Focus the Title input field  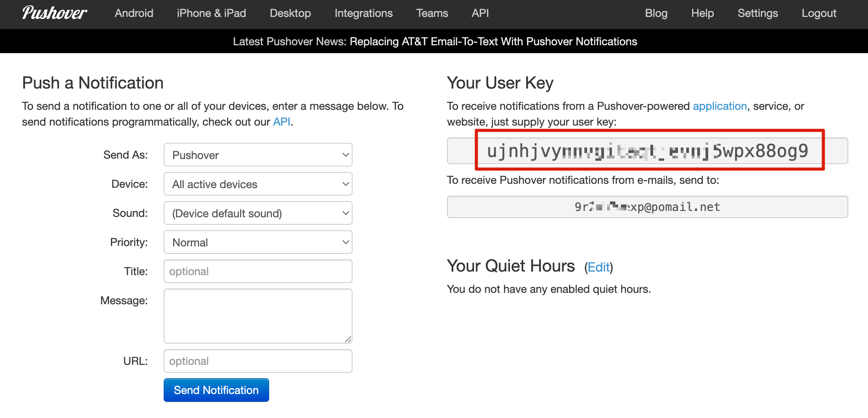tap(258, 272)
